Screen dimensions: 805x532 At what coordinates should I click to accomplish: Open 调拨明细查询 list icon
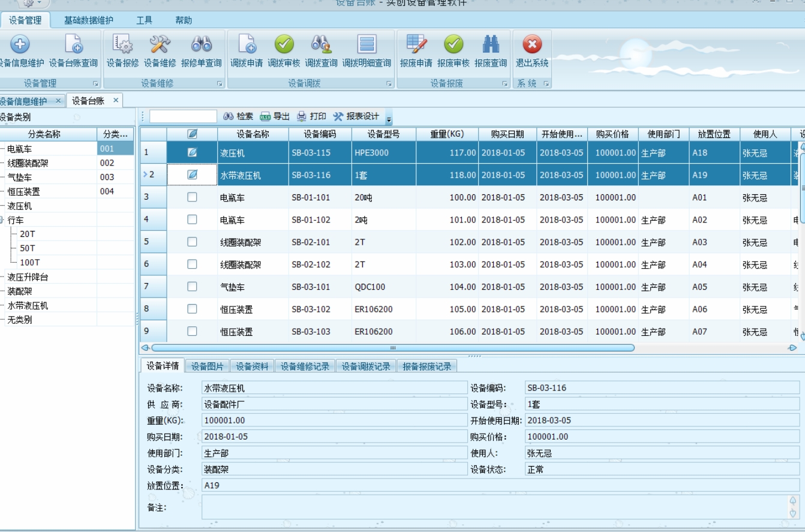[x=367, y=44]
